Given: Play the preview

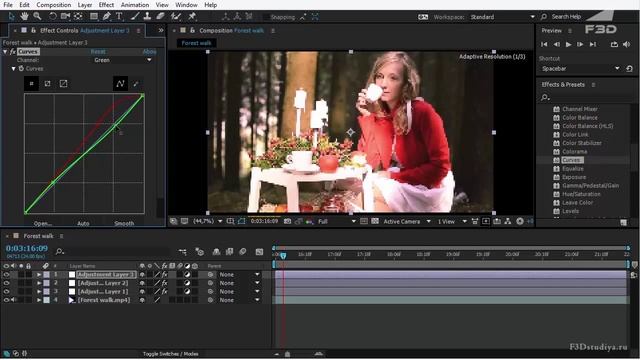Looking at the screenshot, I should pos(568,44).
